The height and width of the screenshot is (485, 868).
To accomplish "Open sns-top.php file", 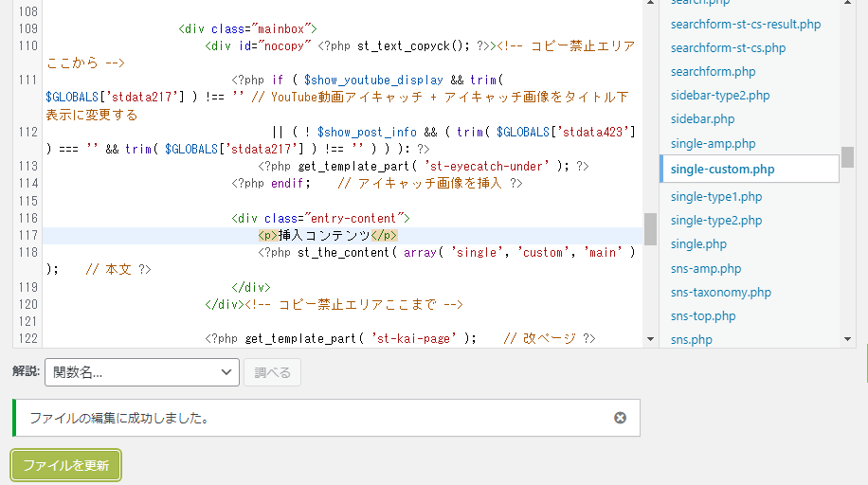I will point(703,316).
